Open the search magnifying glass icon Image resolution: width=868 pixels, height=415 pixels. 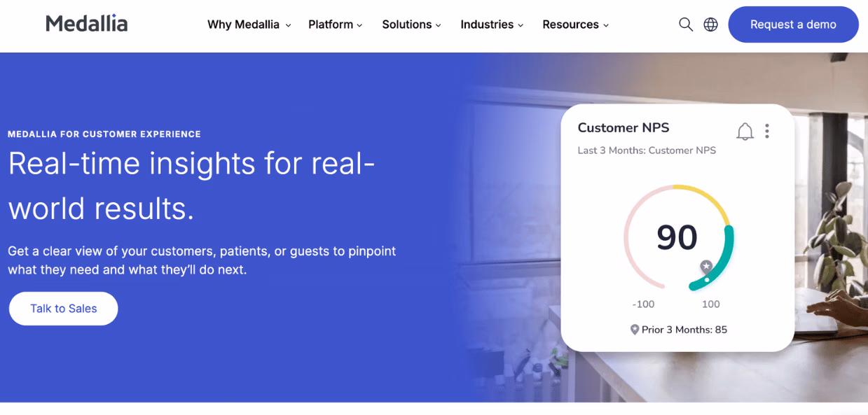tap(685, 24)
